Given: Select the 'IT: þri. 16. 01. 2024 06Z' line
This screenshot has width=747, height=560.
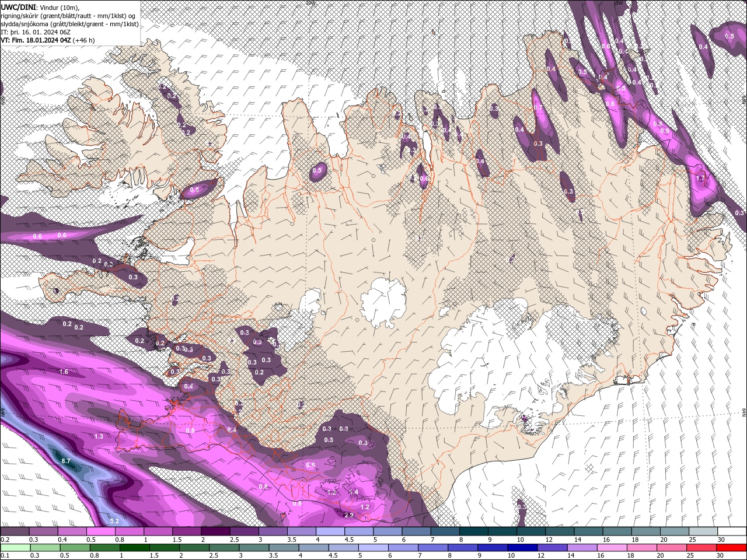Looking at the screenshot, I should (36, 32).
